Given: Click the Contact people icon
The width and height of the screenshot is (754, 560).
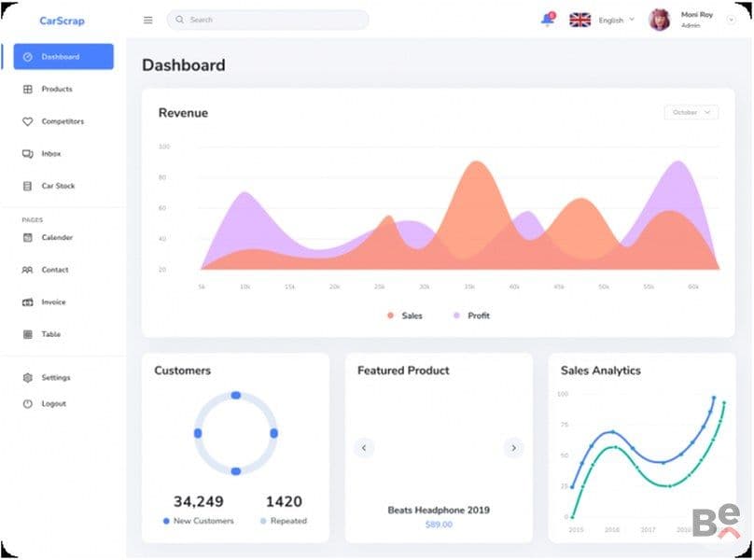Looking at the screenshot, I should click(x=27, y=270).
